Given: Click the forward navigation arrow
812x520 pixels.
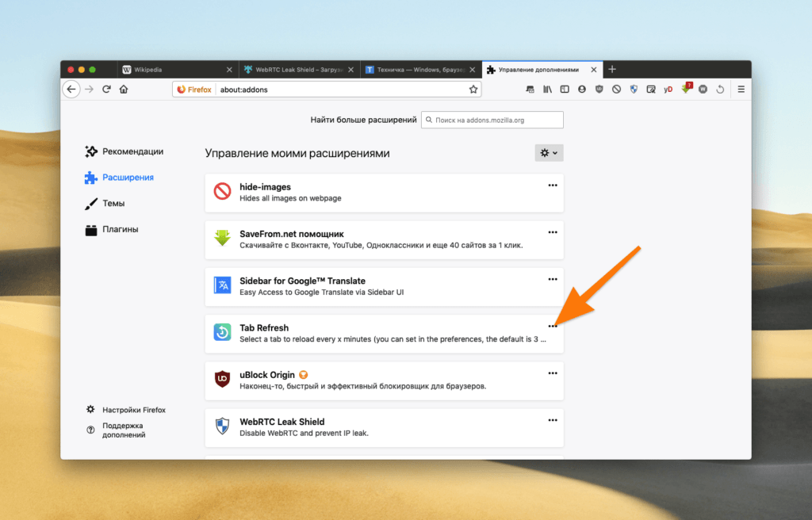Looking at the screenshot, I should 89,89.
